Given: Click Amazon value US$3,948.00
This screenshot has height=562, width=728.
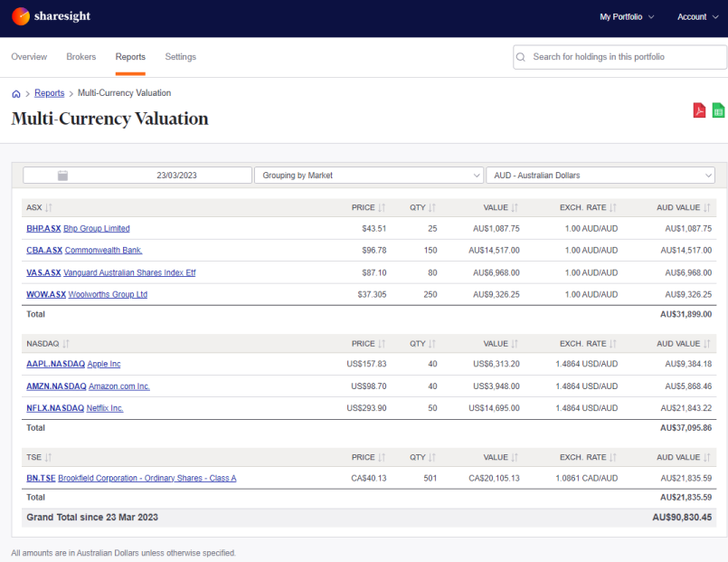Looking at the screenshot, I should coord(496,386).
